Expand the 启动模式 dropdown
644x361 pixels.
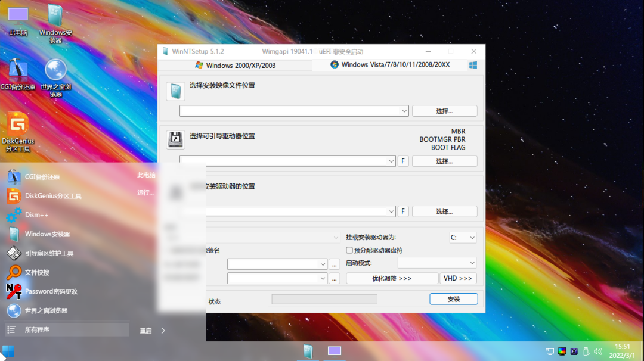(437, 263)
